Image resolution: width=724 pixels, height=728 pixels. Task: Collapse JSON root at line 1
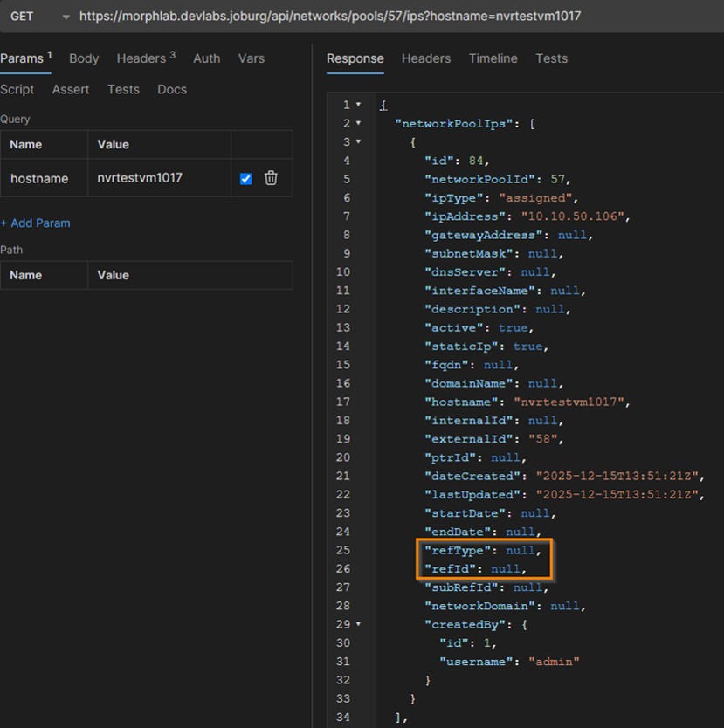[358, 105]
